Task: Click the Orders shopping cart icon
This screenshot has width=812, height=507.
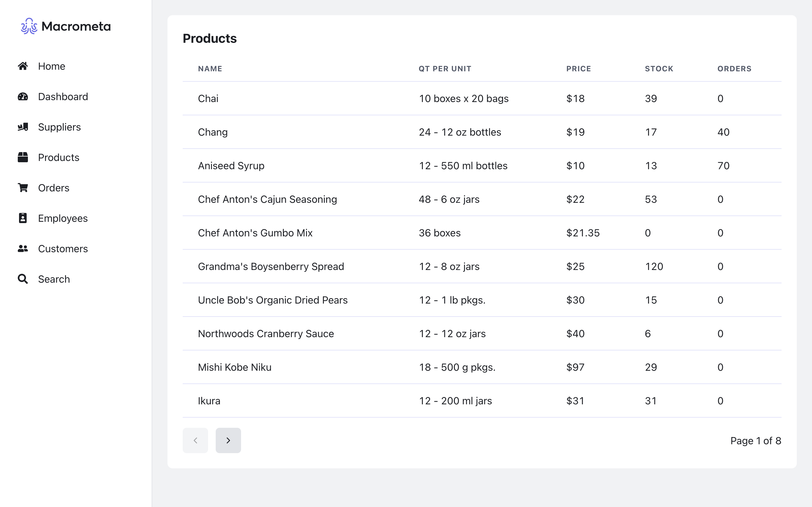Action: click(x=23, y=188)
